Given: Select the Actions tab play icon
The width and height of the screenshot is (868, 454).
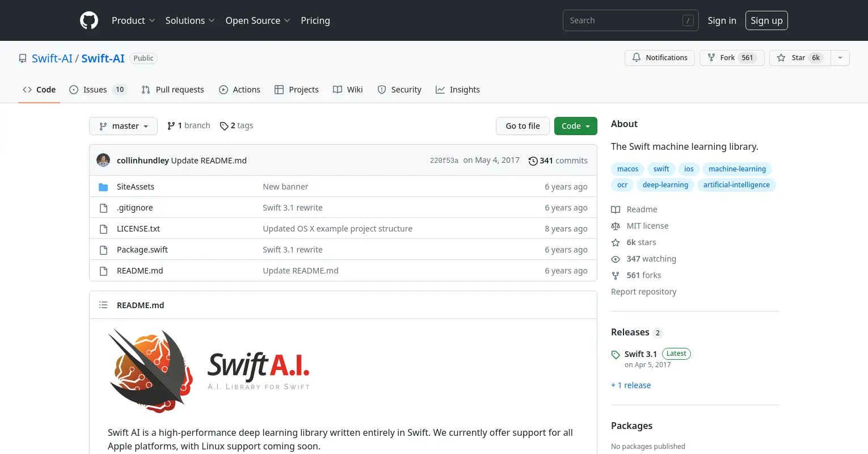Looking at the screenshot, I should click(x=224, y=90).
